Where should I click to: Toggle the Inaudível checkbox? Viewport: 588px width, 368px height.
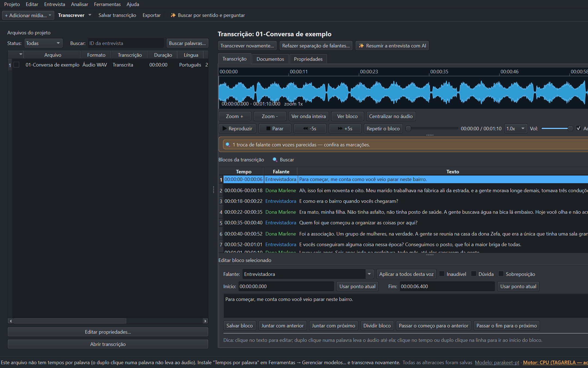click(442, 274)
